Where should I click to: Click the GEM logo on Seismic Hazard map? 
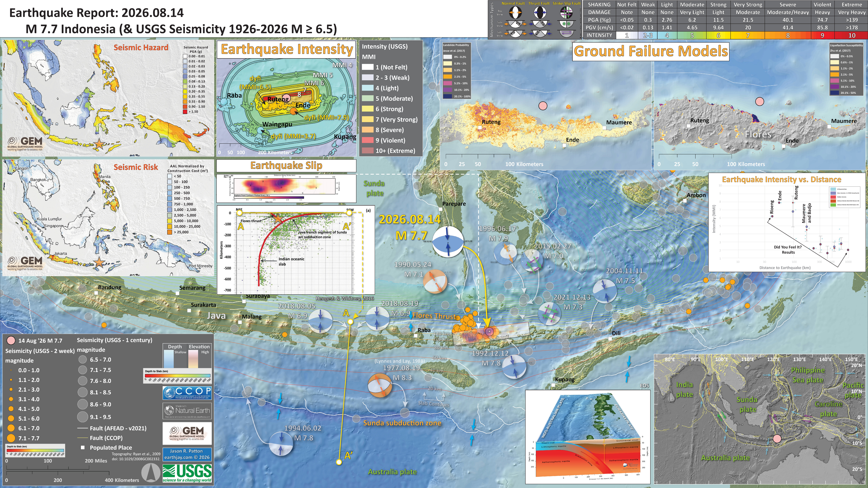[25, 144]
